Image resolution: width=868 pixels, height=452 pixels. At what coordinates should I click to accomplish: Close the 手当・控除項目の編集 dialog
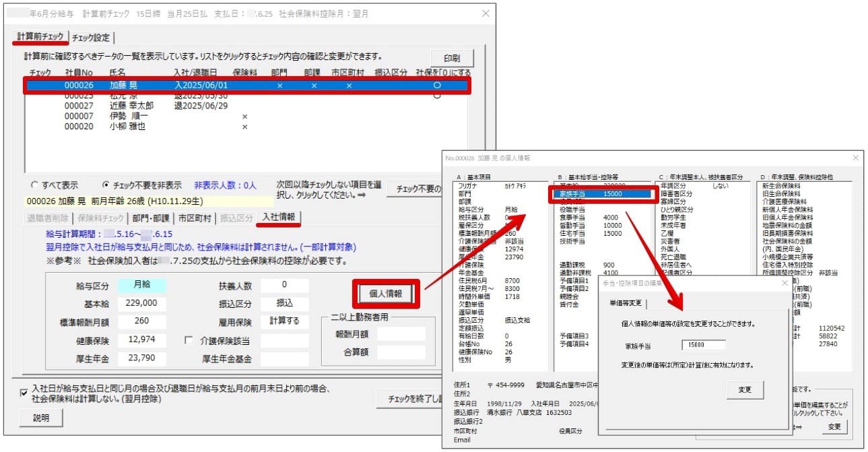click(x=784, y=284)
